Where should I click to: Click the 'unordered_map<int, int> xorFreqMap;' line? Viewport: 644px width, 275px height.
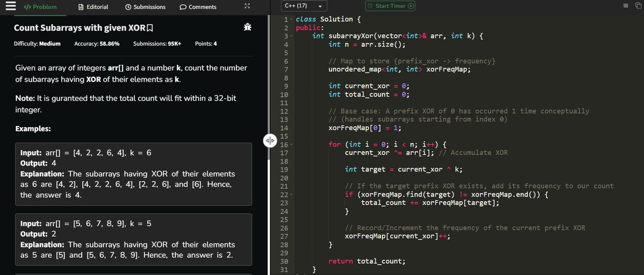(400, 69)
